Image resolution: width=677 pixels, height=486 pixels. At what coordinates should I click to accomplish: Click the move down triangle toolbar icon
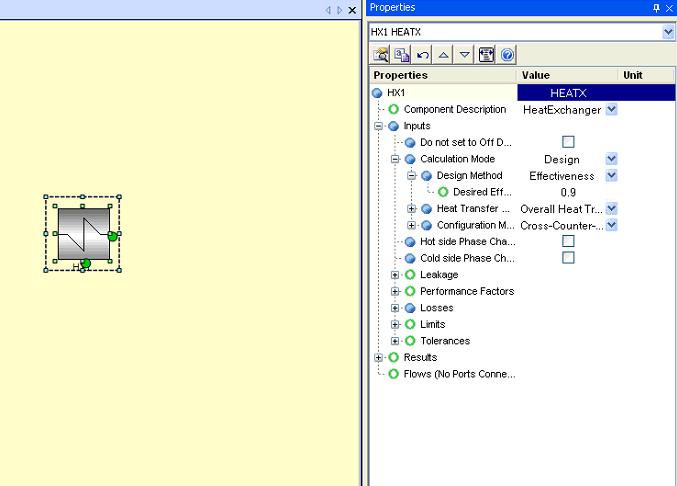pyautogui.click(x=465, y=55)
